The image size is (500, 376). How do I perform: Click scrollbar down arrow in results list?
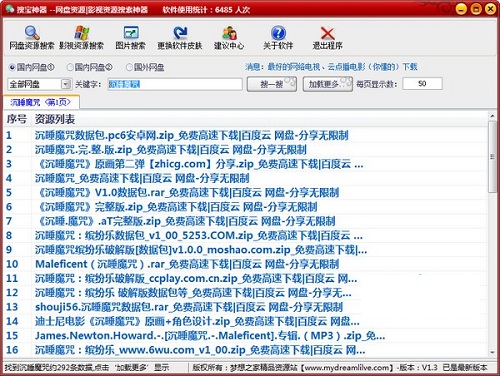coord(492,353)
